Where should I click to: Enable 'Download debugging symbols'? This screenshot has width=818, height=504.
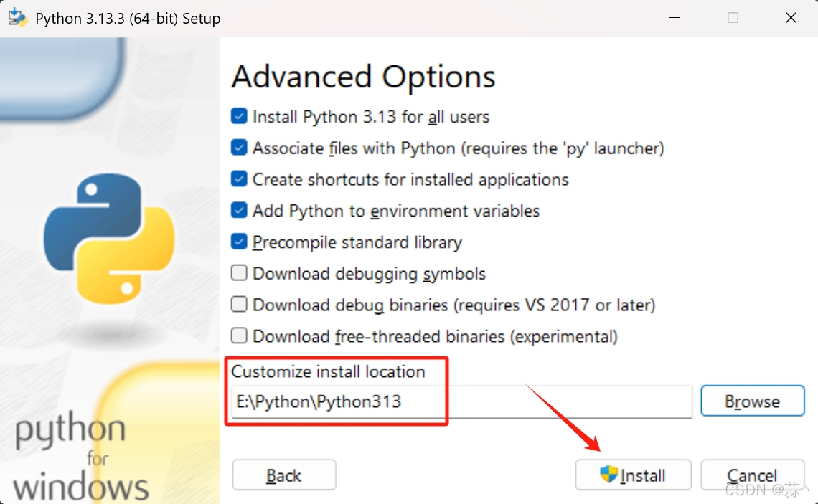(238, 273)
